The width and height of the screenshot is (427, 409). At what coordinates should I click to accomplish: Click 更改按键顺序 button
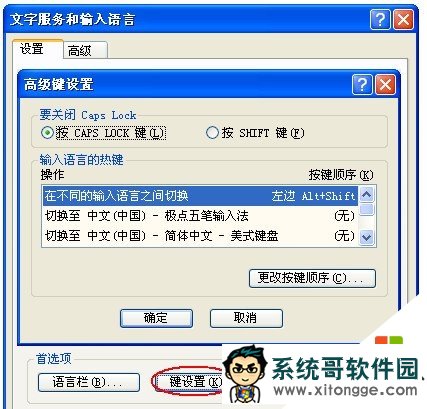(312, 278)
